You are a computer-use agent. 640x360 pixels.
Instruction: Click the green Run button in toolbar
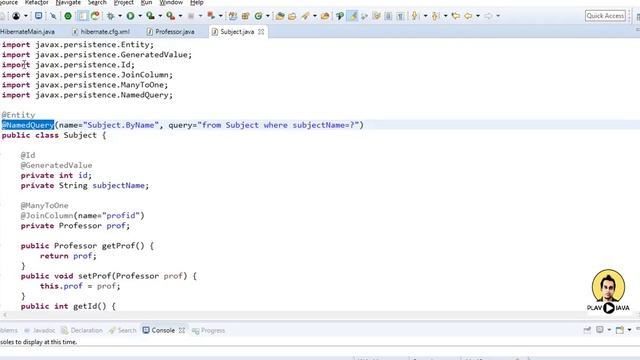(x=130, y=16)
